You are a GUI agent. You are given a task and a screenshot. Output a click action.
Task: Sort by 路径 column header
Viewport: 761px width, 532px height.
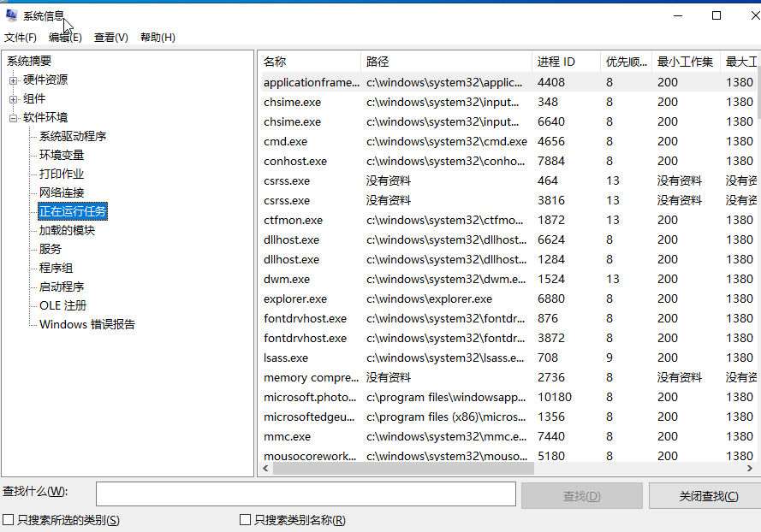[x=447, y=62]
